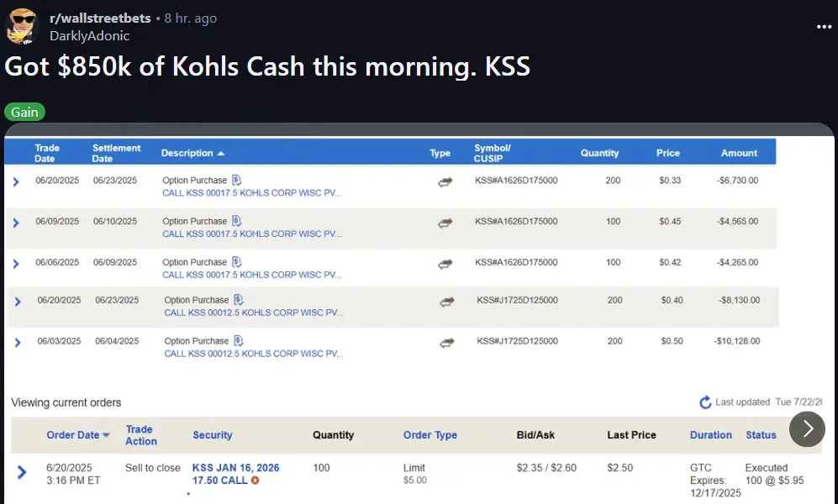The image size is (838, 504).
Task: Click the 'Executed 100 @ $5.95' status text
Action: 774,474
